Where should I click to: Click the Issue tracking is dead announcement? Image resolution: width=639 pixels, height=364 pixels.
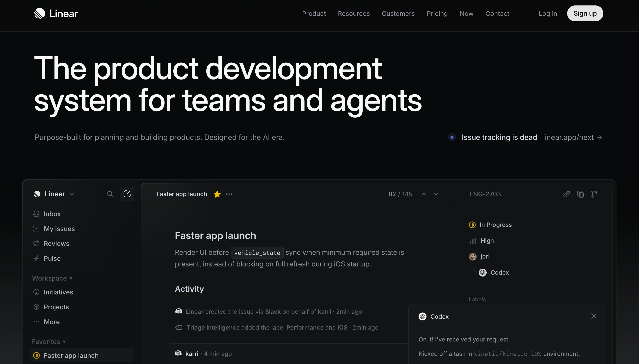(499, 137)
